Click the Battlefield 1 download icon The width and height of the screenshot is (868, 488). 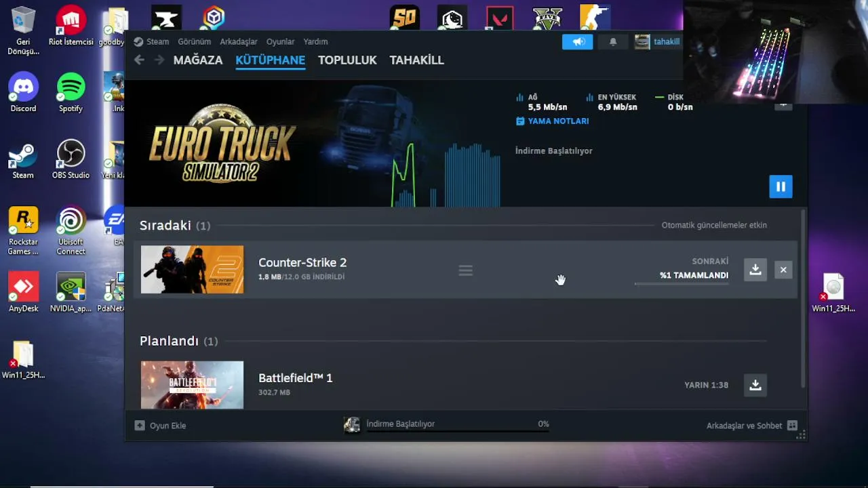pyautogui.click(x=755, y=385)
